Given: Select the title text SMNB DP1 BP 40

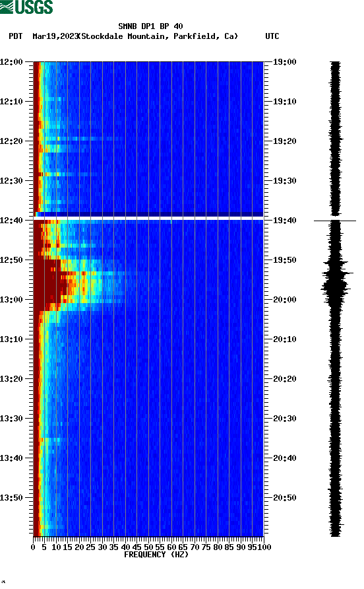Looking at the screenshot, I should (x=150, y=26).
